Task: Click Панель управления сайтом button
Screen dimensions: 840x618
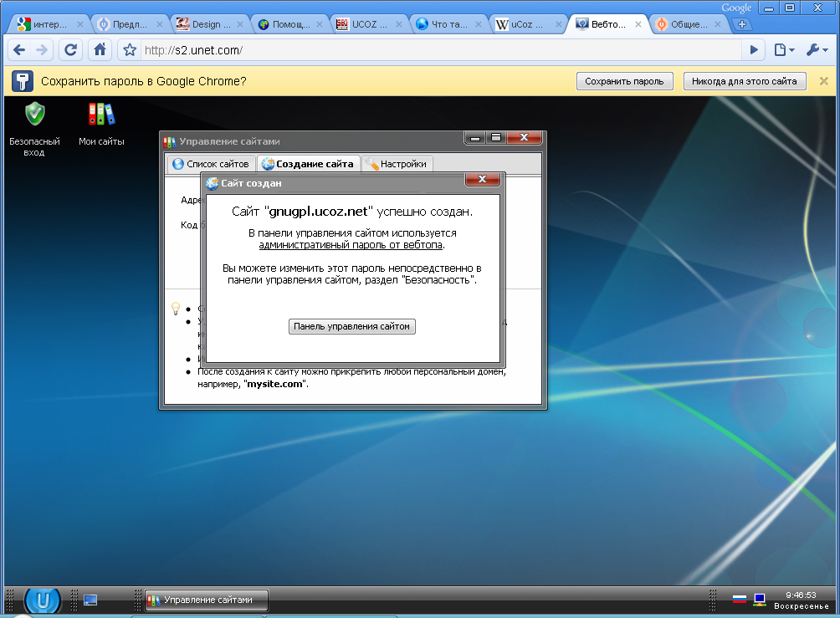Action: pos(352,326)
